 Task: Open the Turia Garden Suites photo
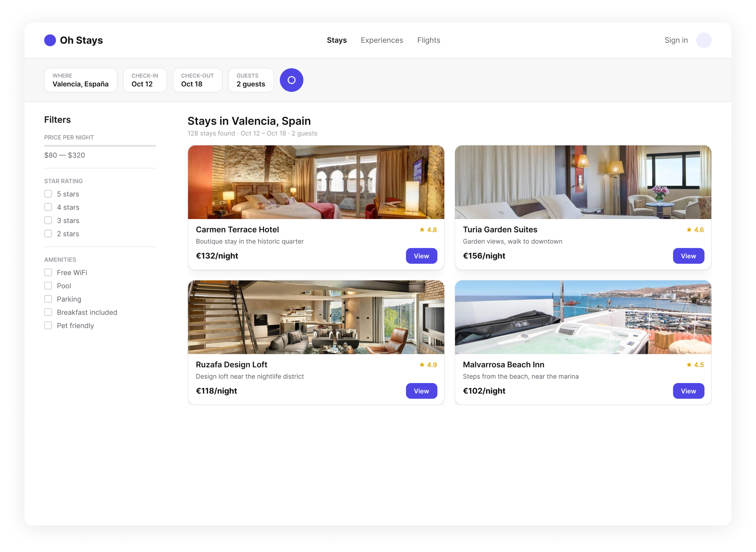[x=583, y=182]
